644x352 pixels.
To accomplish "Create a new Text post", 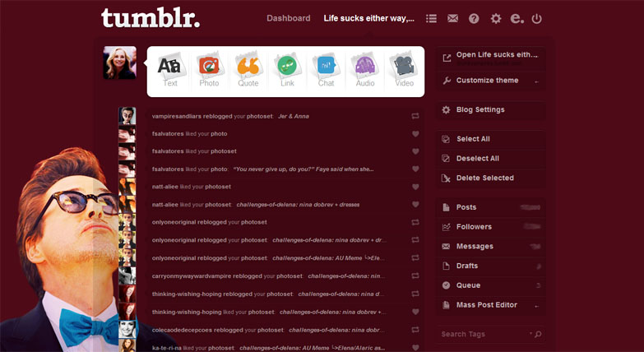I will [x=169, y=70].
